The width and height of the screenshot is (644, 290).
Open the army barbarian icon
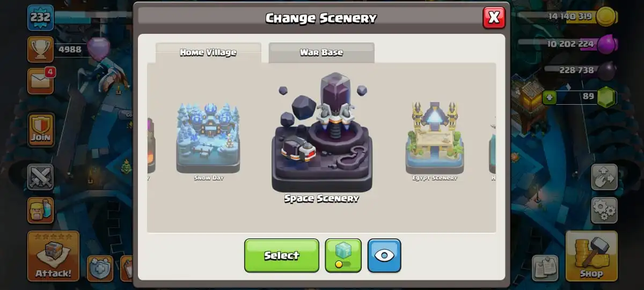[x=40, y=210]
